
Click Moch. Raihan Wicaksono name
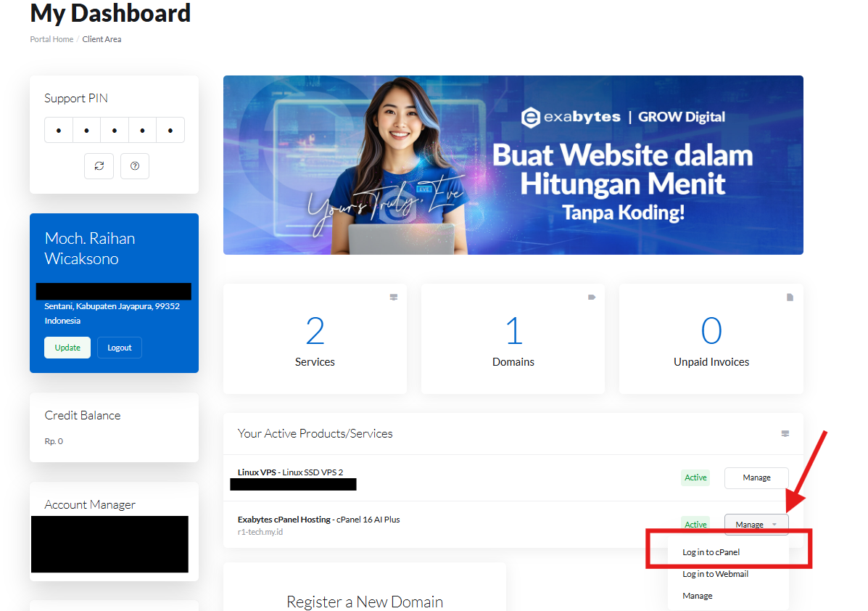pyautogui.click(x=90, y=249)
